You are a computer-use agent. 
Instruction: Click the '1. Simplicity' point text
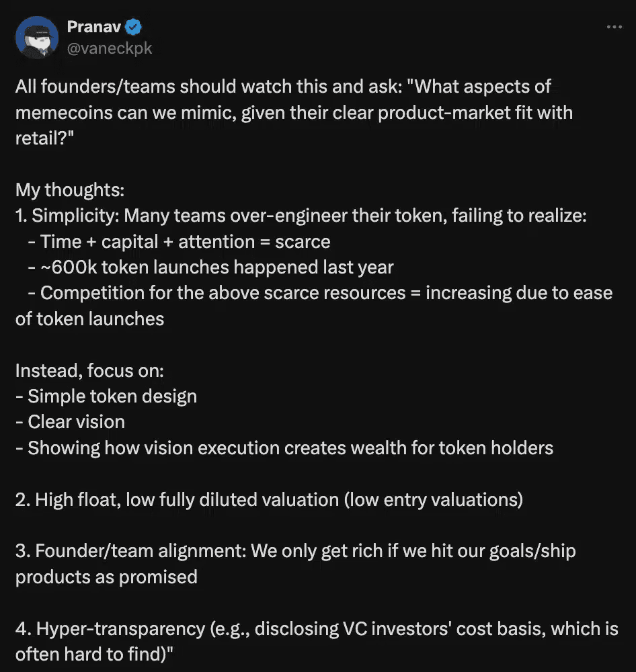(301, 216)
